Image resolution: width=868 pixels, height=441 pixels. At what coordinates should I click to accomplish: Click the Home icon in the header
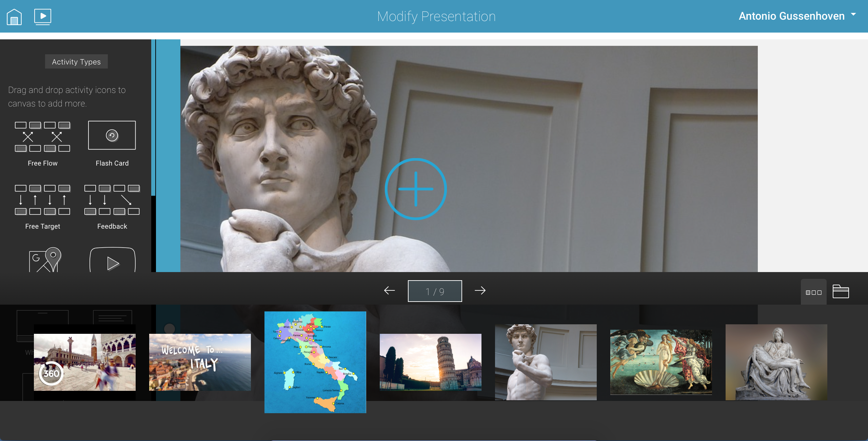[x=14, y=16]
